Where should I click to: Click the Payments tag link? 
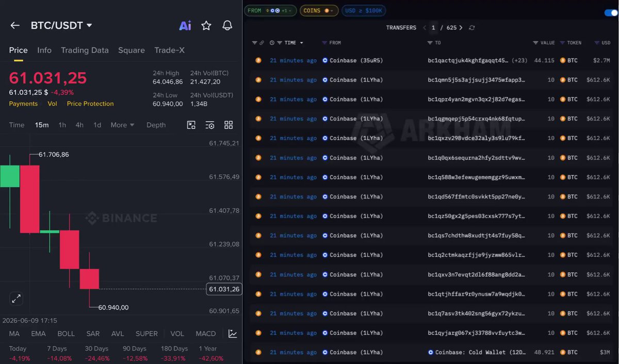[23, 104]
